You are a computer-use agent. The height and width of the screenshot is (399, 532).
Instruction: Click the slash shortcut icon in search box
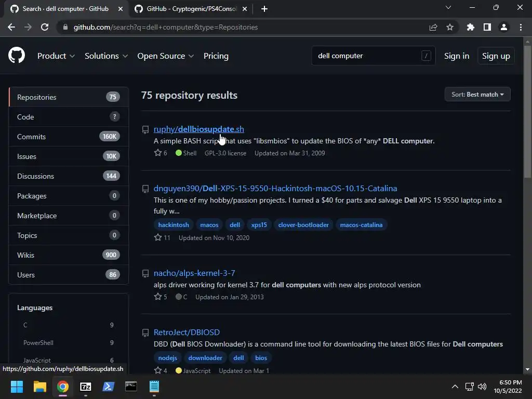426,56
